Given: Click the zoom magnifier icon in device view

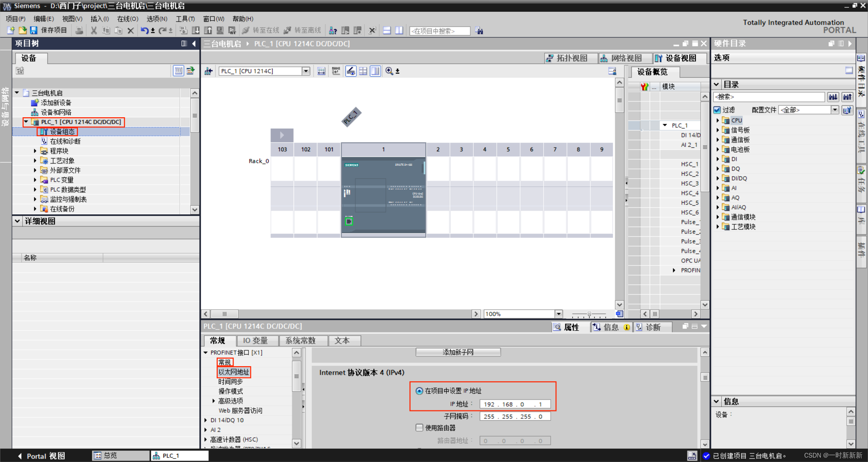Looking at the screenshot, I should 389,71.
